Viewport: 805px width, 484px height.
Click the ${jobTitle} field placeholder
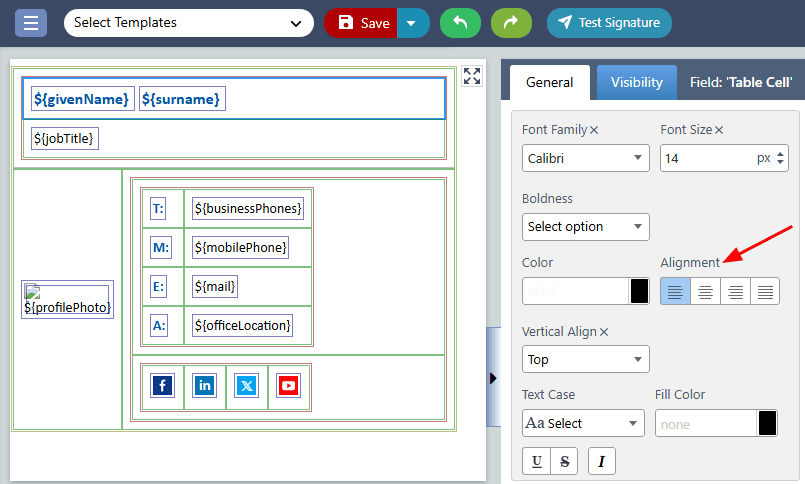(65, 138)
